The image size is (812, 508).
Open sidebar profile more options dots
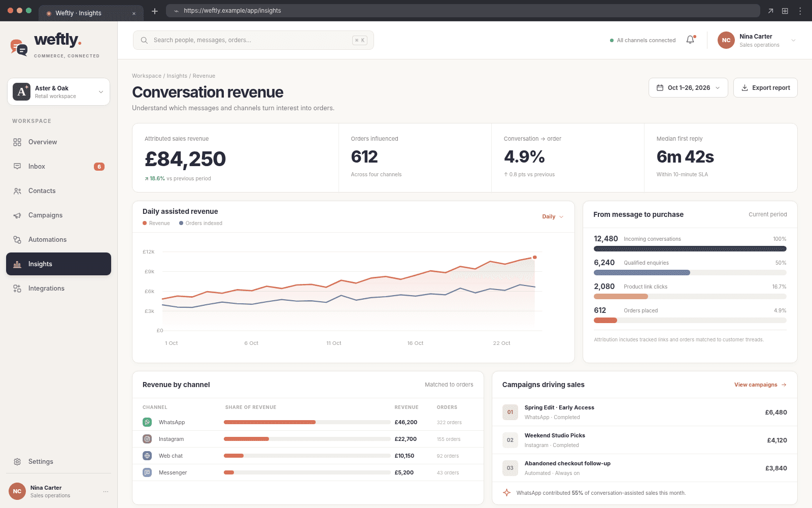coord(106,491)
